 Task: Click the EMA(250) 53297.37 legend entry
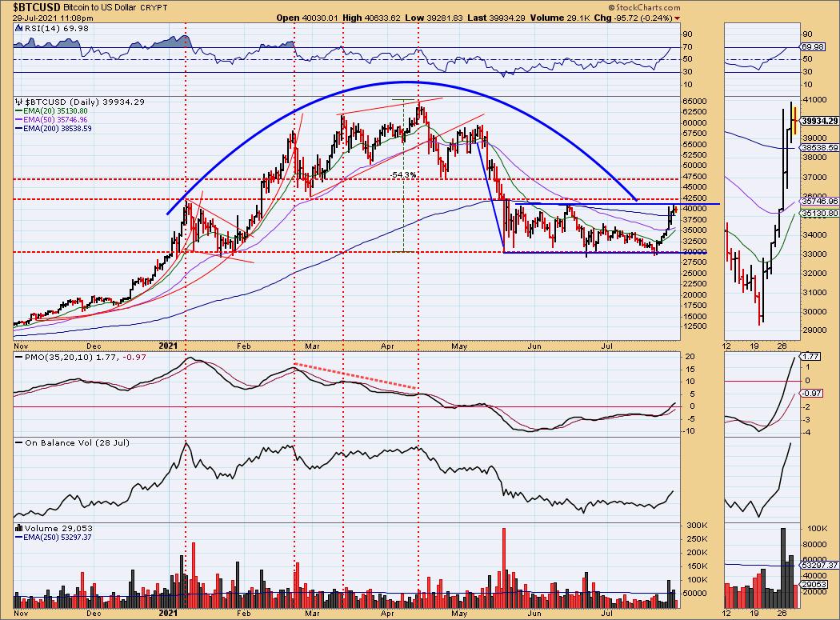53,537
